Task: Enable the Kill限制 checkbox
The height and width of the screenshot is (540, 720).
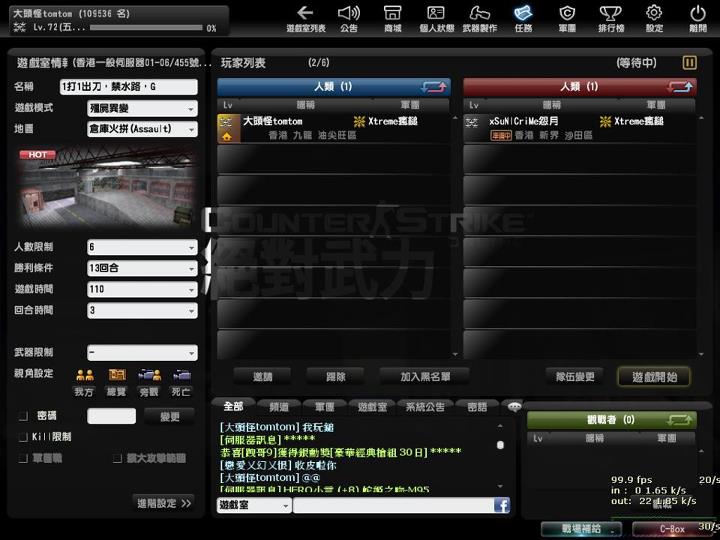Action: (23, 437)
